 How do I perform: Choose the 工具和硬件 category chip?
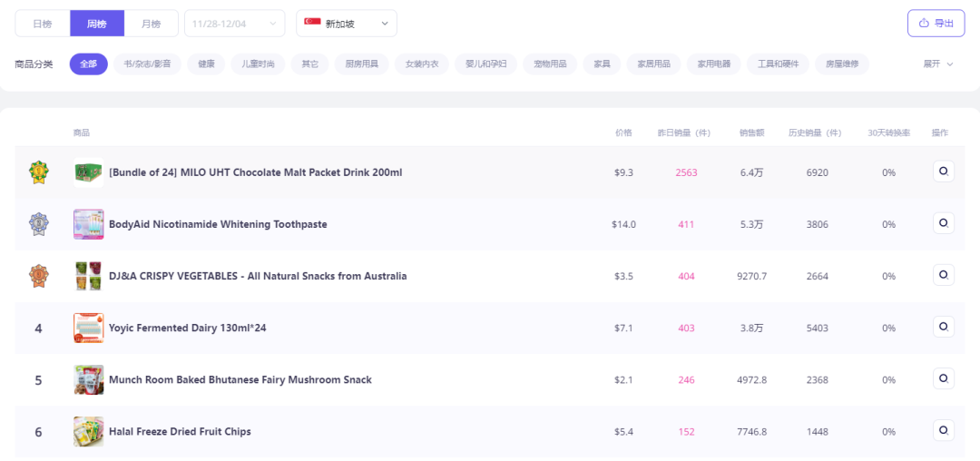tap(779, 64)
